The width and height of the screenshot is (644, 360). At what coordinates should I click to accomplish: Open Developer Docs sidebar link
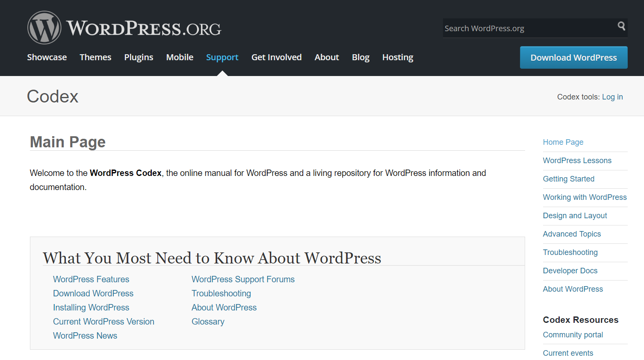(570, 271)
